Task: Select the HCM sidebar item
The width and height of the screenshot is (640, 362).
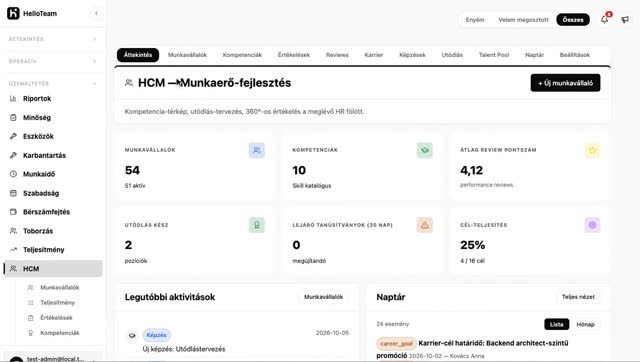Action: coord(53,269)
